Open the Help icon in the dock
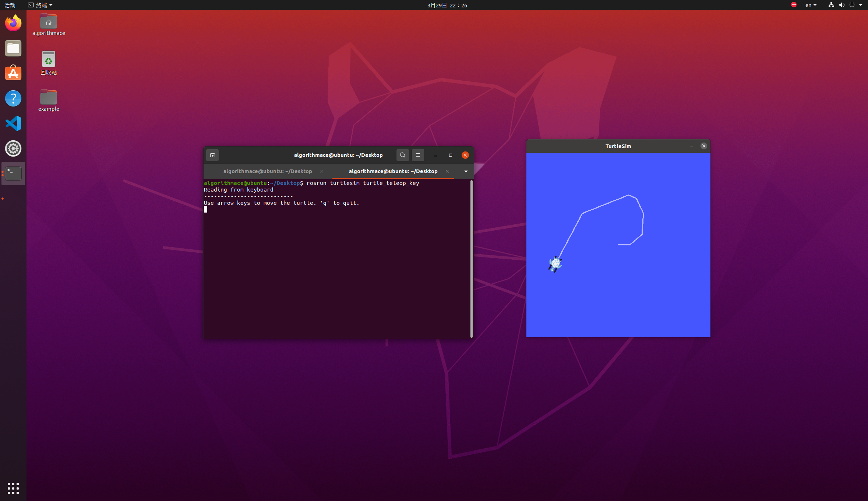 (x=13, y=98)
